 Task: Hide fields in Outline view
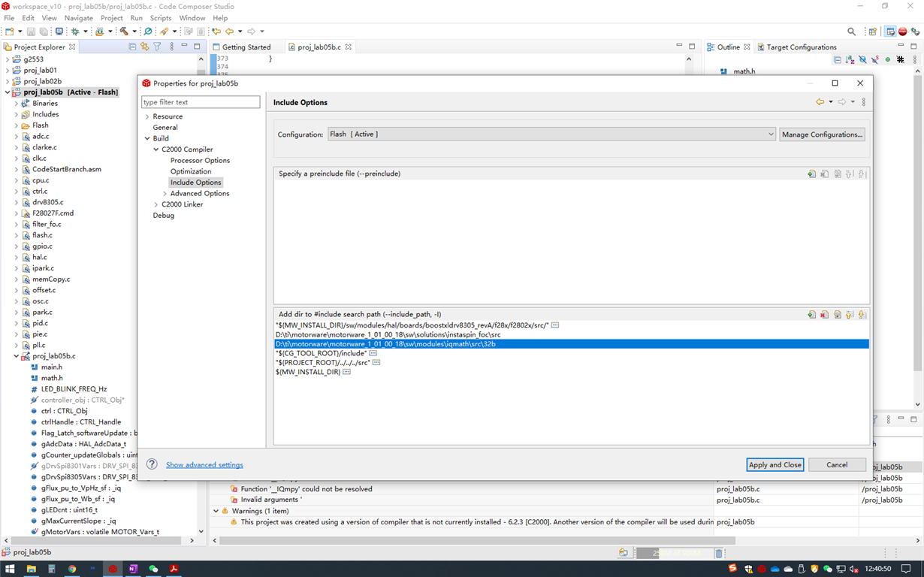click(862, 59)
